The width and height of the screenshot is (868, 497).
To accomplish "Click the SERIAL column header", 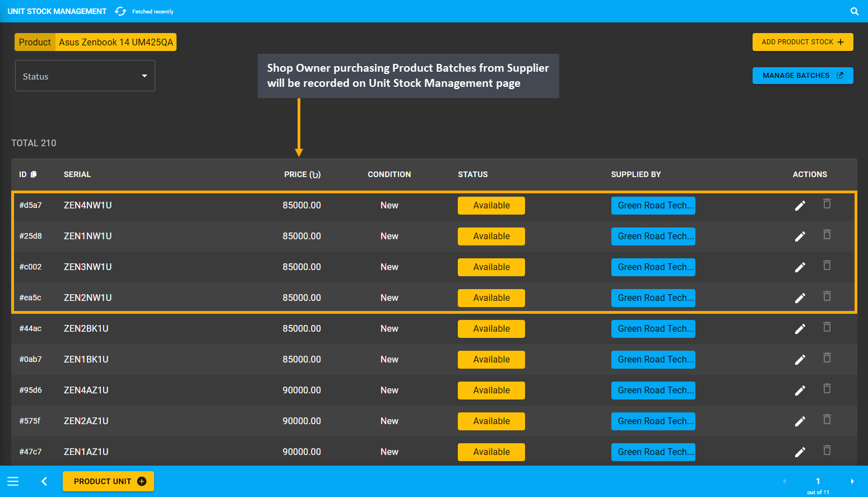I will tap(77, 174).
